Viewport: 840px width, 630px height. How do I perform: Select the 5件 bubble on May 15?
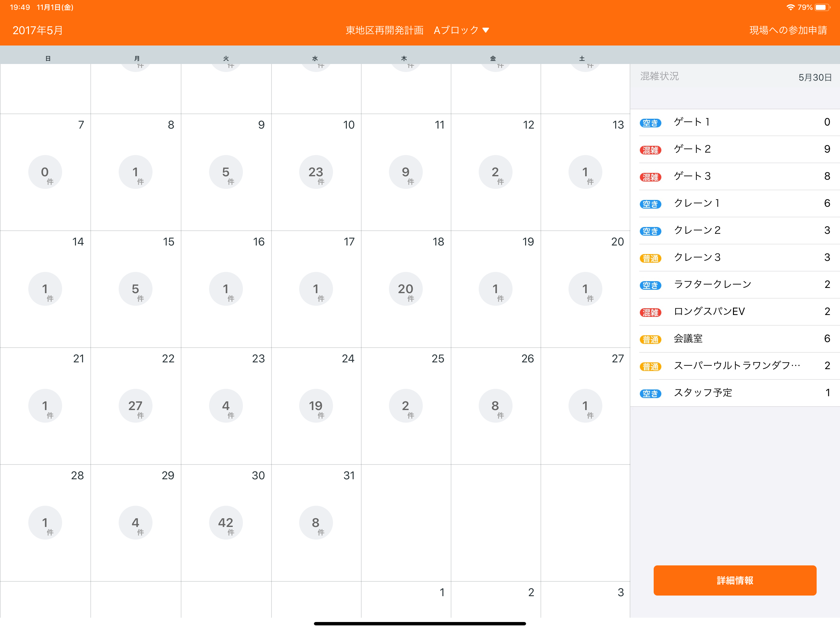(136, 289)
